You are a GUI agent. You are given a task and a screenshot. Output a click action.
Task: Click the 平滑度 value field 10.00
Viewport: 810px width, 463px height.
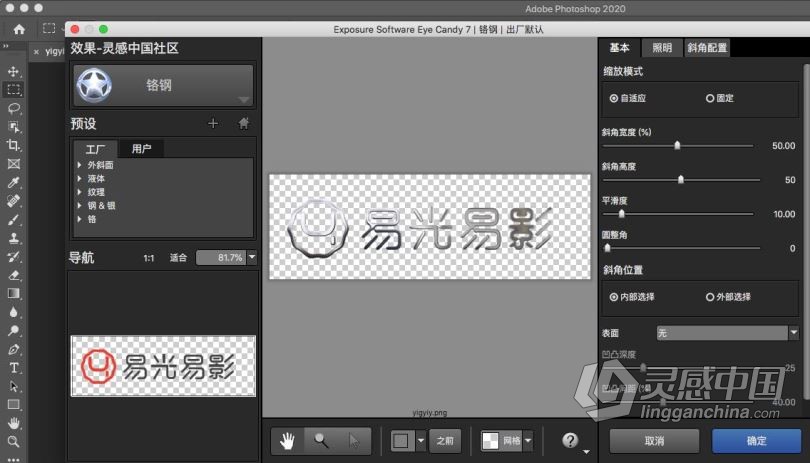tap(784, 214)
